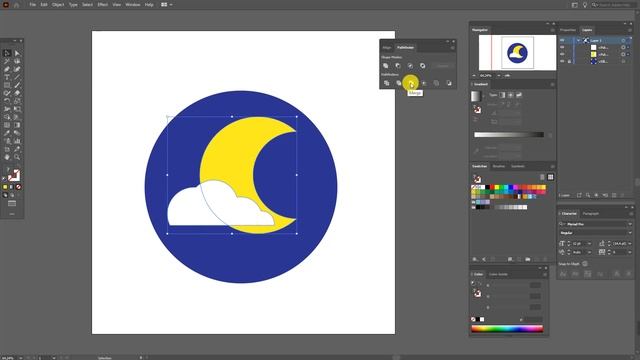Open the Object menu
Screen dimensions: 640x360
point(58,5)
